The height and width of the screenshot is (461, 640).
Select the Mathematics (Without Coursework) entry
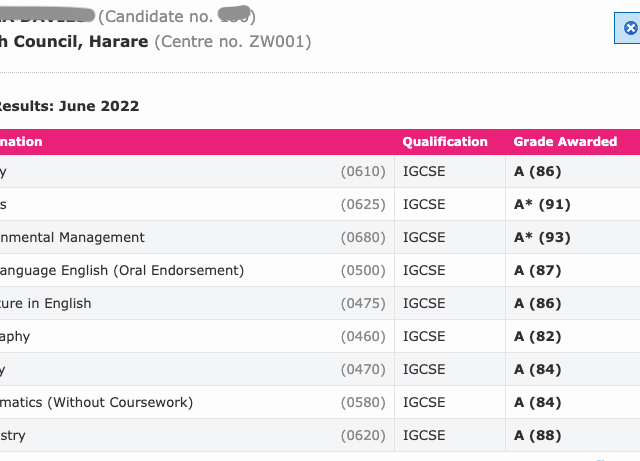pyautogui.click(x=96, y=402)
